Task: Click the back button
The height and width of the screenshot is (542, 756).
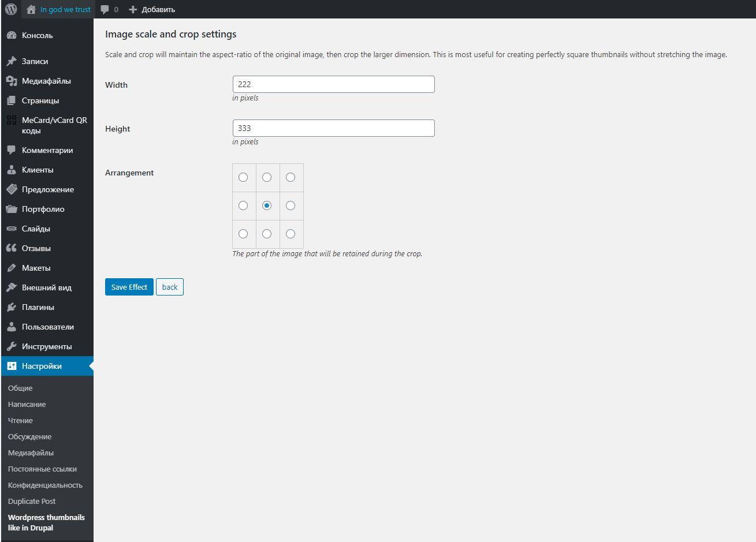Action: (170, 287)
